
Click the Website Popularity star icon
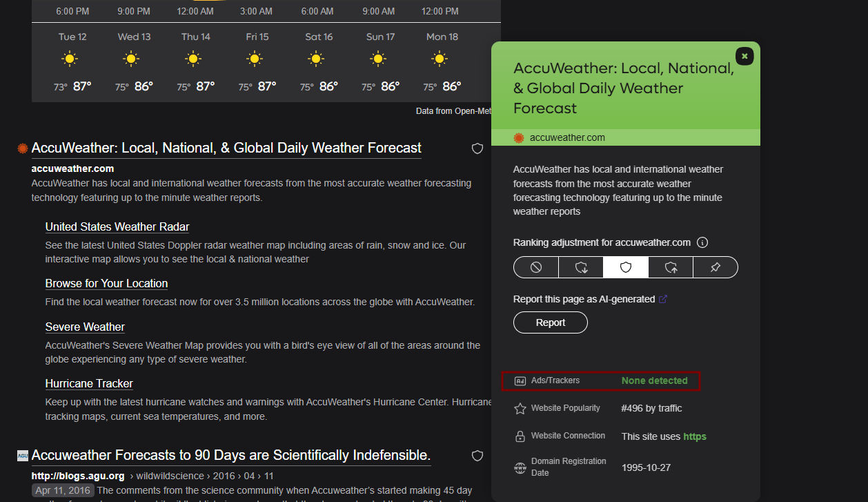[x=520, y=409]
